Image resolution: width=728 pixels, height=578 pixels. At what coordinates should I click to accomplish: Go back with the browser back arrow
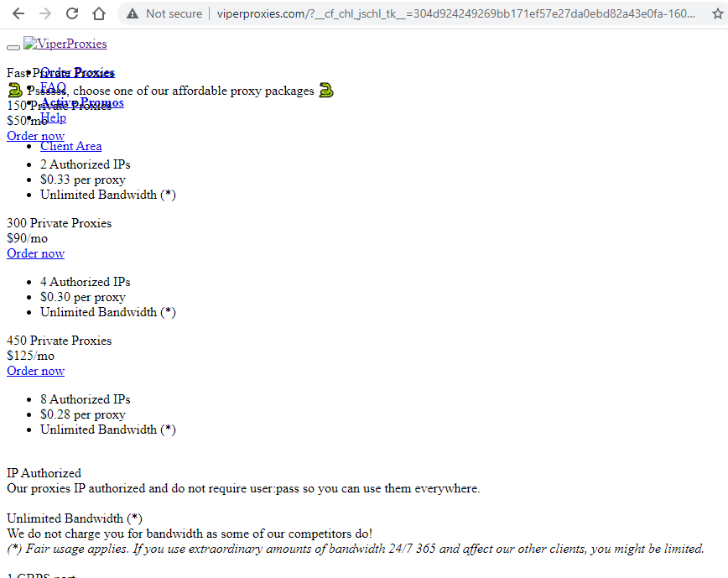point(18,14)
